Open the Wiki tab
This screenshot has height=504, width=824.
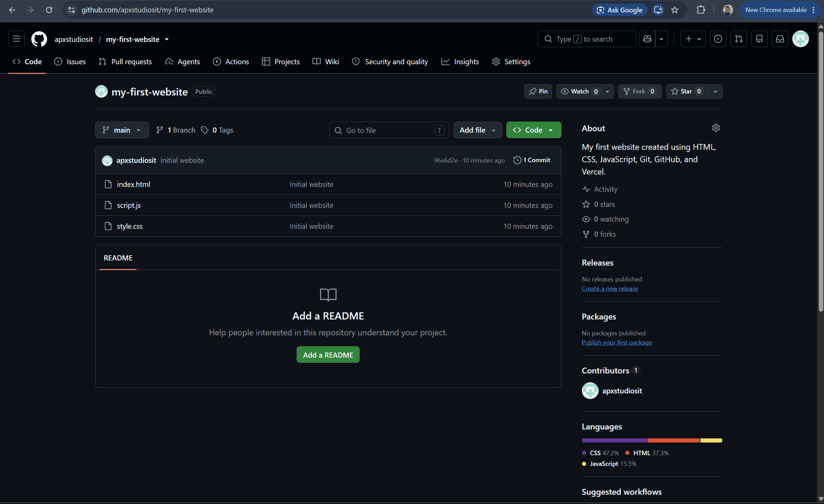click(326, 62)
